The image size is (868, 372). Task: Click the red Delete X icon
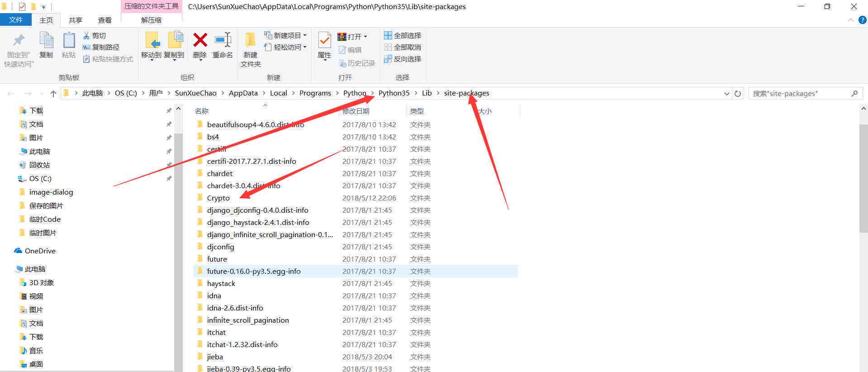click(x=200, y=40)
